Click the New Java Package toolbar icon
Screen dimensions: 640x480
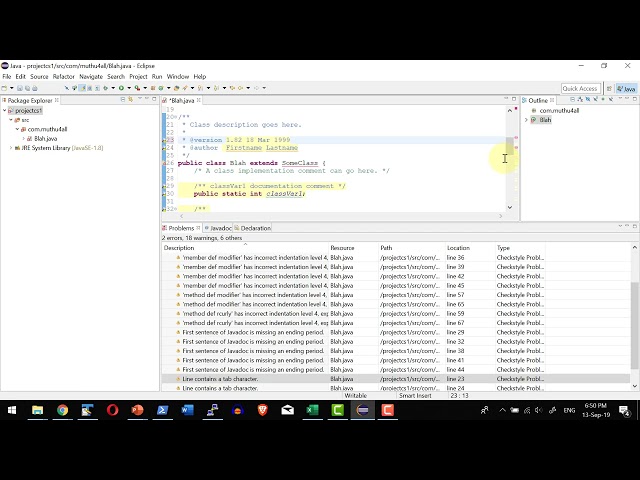153,88
